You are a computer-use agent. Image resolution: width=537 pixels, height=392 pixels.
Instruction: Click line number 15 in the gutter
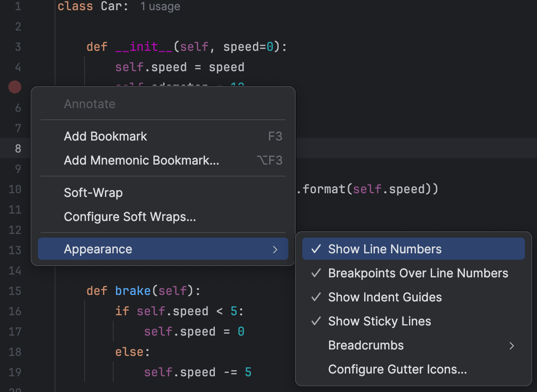click(x=14, y=291)
